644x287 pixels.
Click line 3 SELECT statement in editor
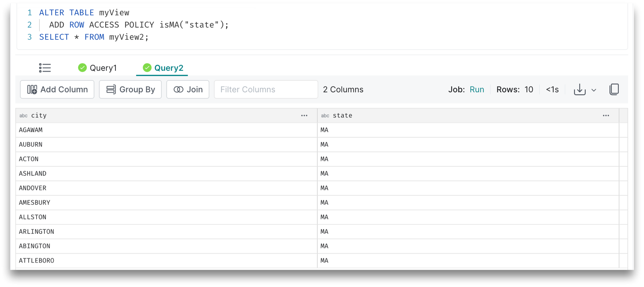pyautogui.click(x=94, y=37)
